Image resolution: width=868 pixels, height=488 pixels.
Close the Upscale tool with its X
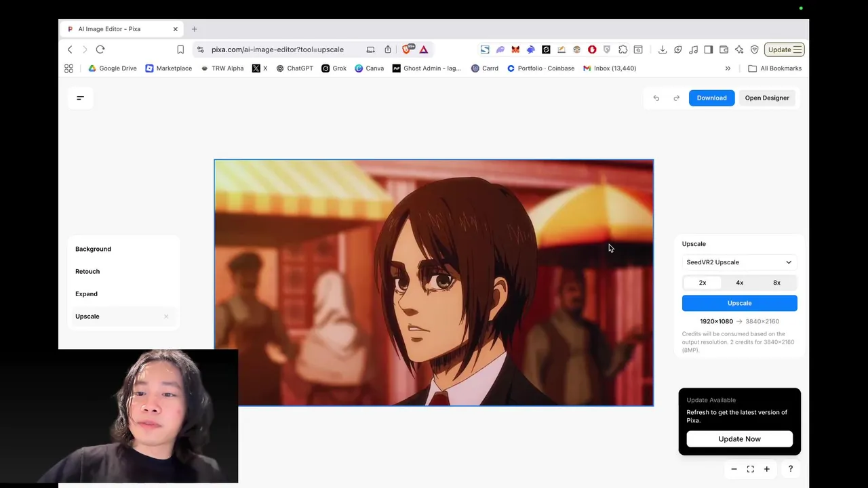[x=166, y=317]
